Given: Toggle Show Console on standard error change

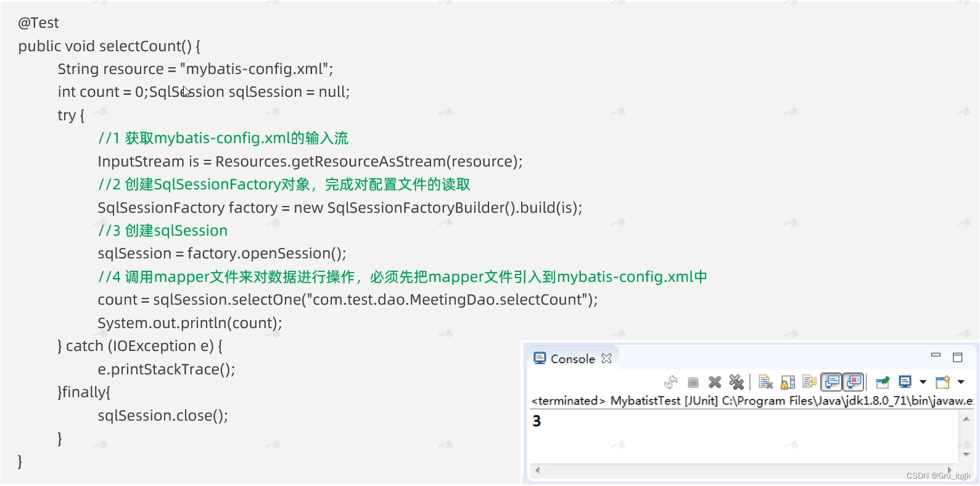Looking at the screenshot, I should (854, 382).
